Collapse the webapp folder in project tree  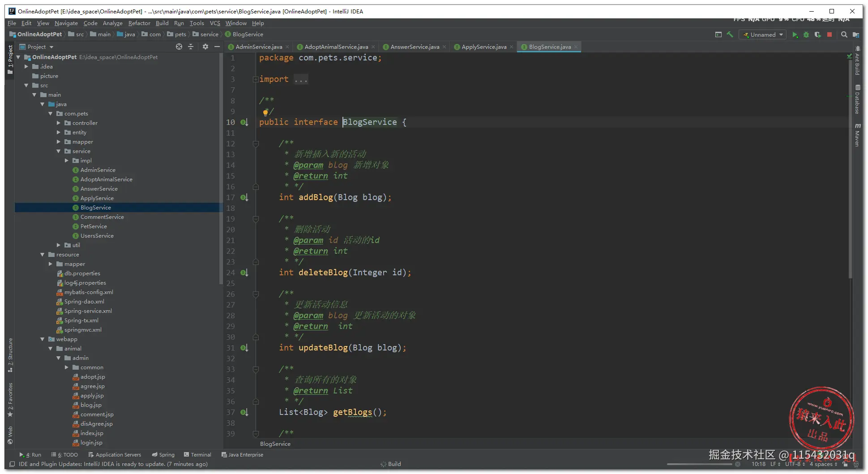pos(43,339)
